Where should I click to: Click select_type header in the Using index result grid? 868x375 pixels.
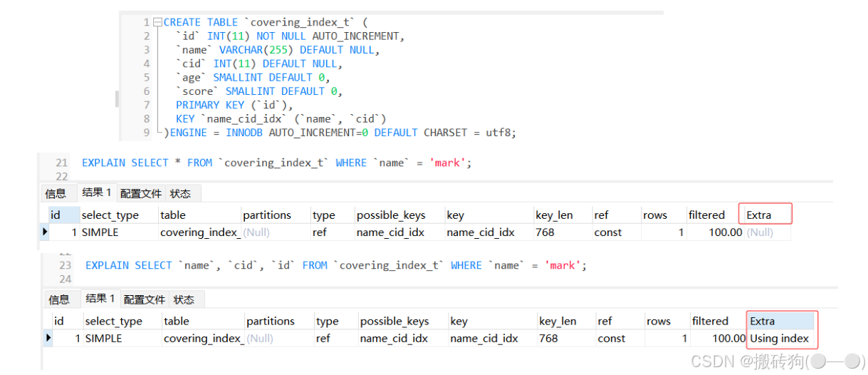click(122, 321)
